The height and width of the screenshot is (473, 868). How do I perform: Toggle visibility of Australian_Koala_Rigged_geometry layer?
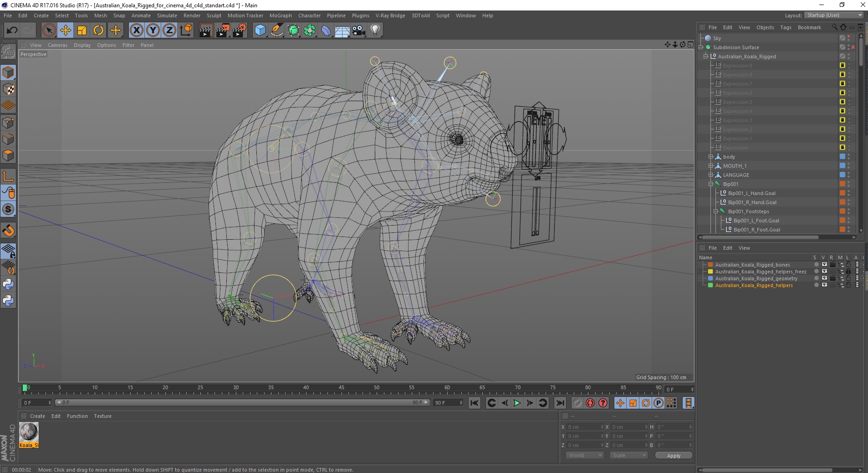point(824,278)
